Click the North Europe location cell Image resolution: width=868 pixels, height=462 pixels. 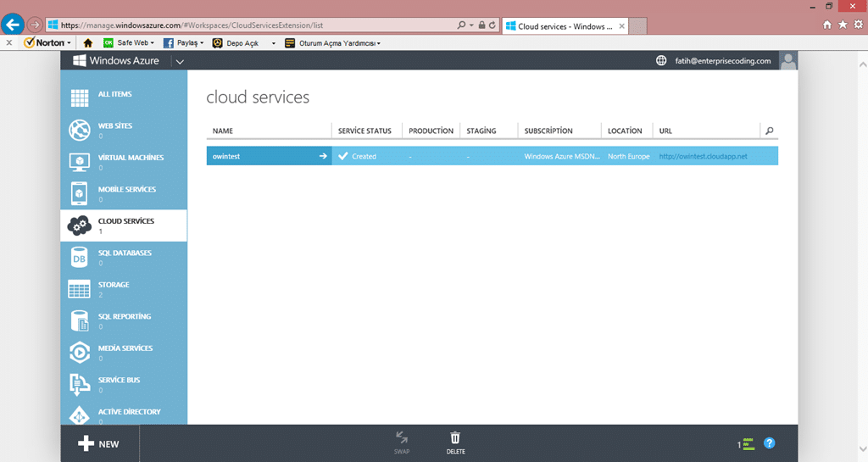[x=628, y=157]
